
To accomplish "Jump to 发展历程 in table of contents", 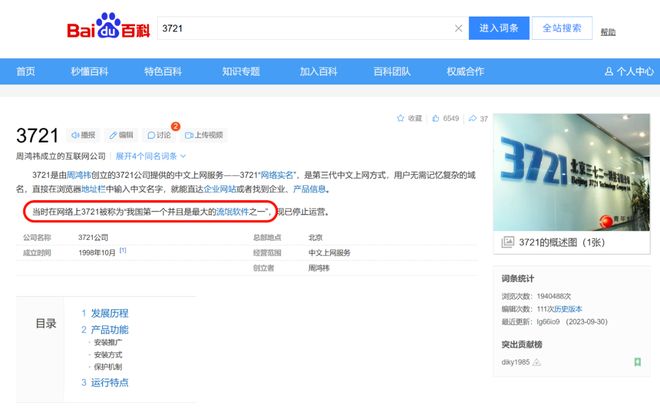I will tap(109, 313).
